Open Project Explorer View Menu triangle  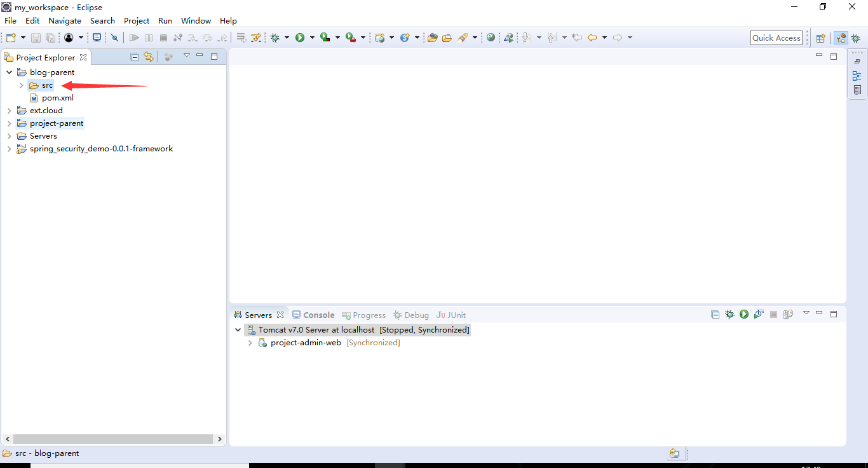pyautogui.click(x=187, y=55)
